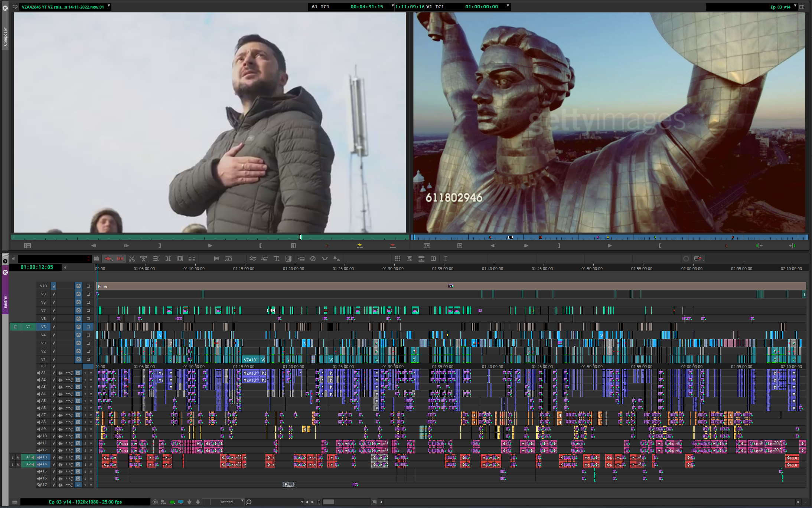Viewport: 812px width, 508px height.
Task: Toggle the V7 track monitor box
Action: pyautogui.click(x=88, y=311)
